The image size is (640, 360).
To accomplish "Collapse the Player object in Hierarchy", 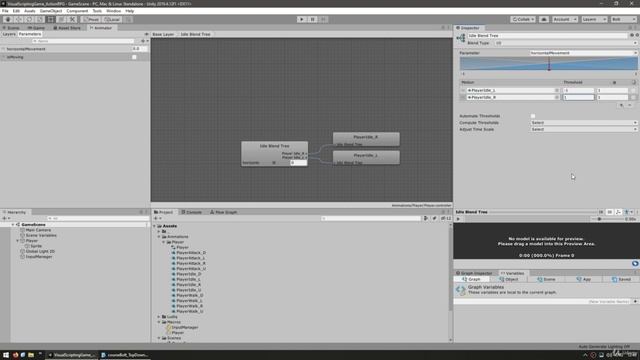I will (x=18, y=241).
